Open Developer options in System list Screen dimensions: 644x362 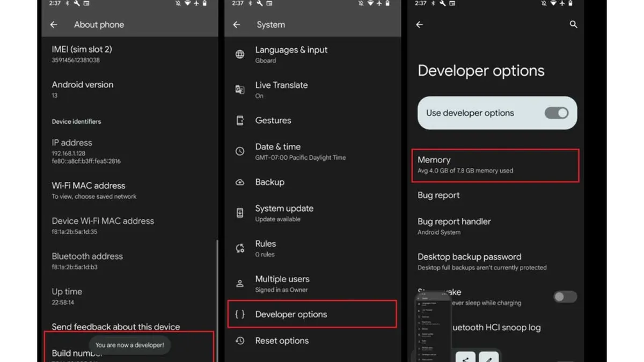[313, 314]
